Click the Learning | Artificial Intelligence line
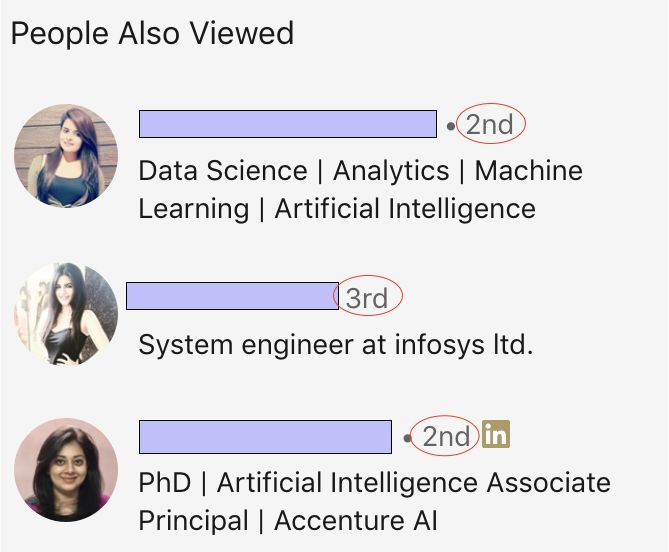Image resolution: width=669 pixels, height=552 pixels. pyautogui.click(x=337, y=209)
